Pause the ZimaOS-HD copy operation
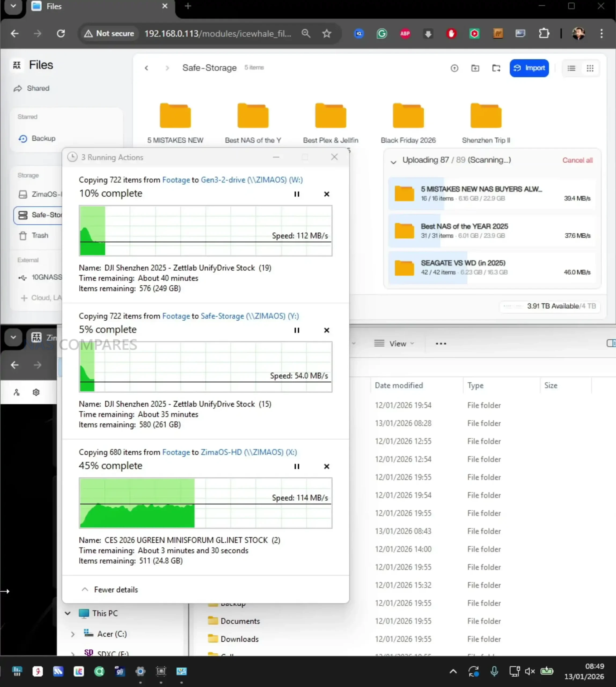This screenshot has height=687, width=616. point(296,466)
